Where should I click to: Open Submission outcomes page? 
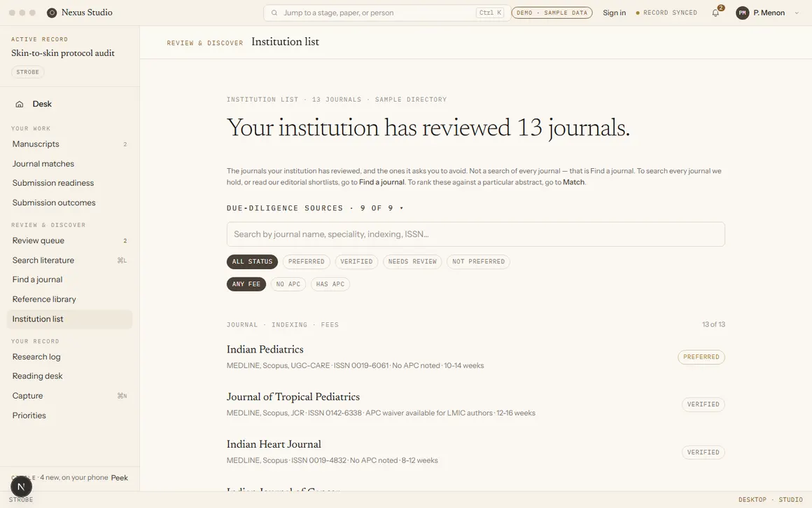pyautogui.click(x=69, y=202)
